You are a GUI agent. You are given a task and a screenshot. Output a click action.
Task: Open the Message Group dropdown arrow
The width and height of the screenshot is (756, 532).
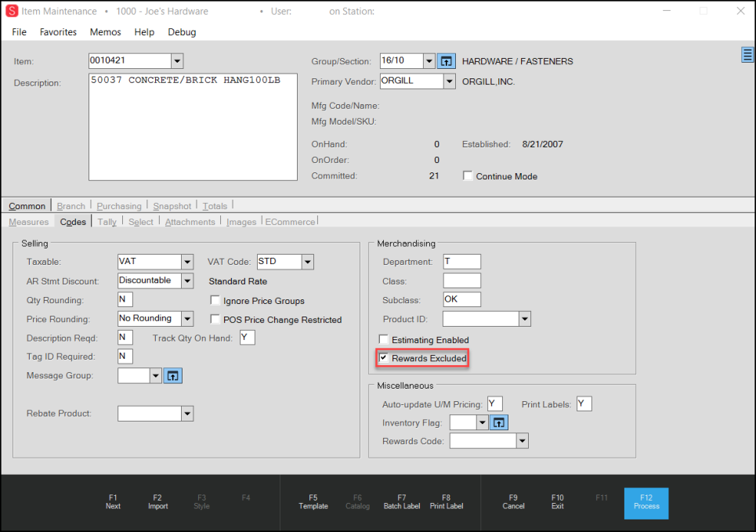click(x=155, y=376)
